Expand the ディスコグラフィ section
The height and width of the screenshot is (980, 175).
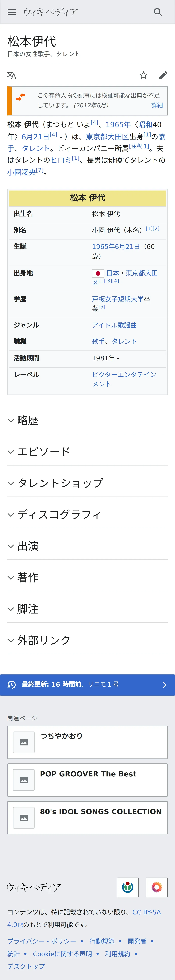pos(87,514)
